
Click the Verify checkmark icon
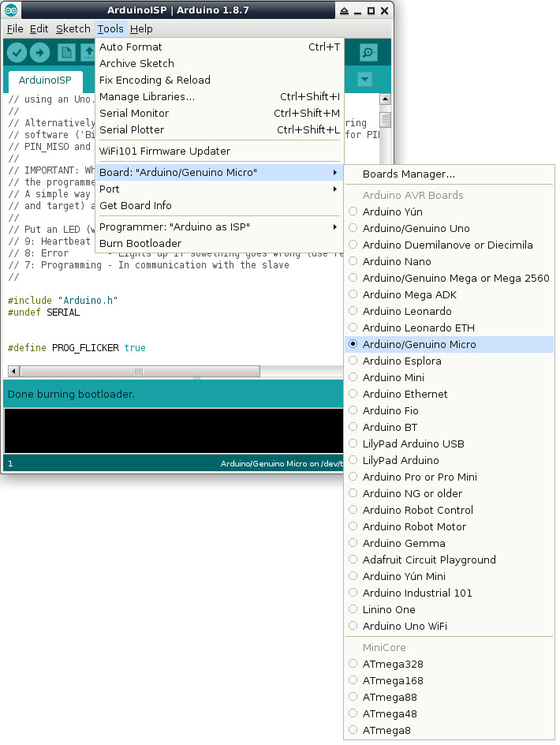(17, 52)
